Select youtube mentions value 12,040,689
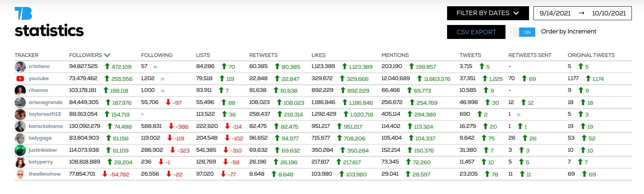This screenshot has height=194, width=644. click(396, 78)
